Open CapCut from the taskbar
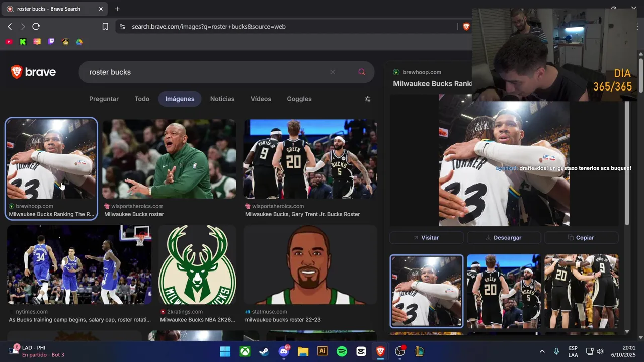The width and height of the screenshot is (644, 362). pyautogui.click(x=361, y=351)
